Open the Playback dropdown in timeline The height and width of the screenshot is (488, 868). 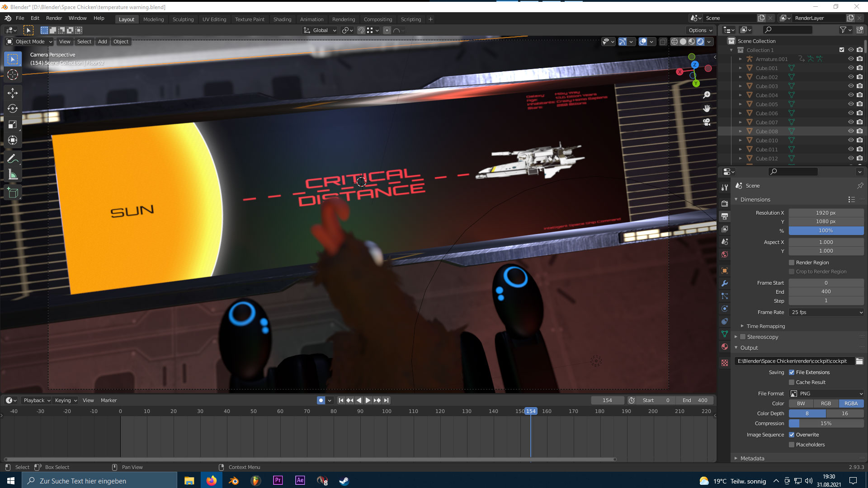click(37, 400)
